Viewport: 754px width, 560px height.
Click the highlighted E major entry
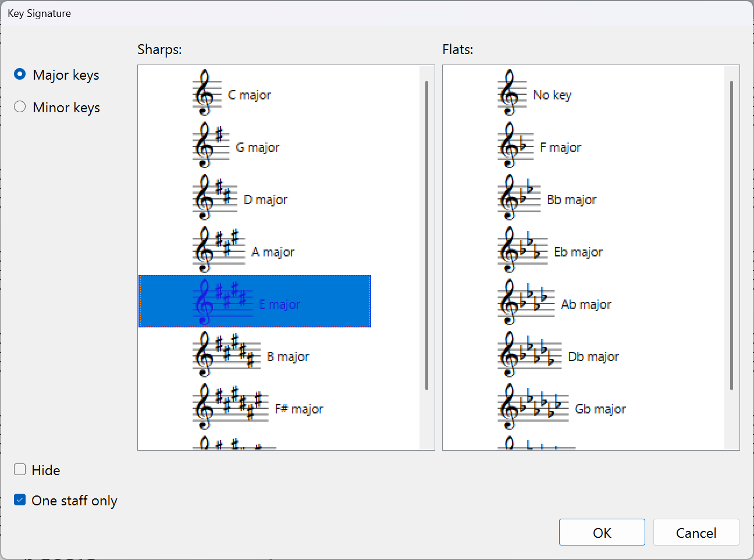tap(255, 302)
